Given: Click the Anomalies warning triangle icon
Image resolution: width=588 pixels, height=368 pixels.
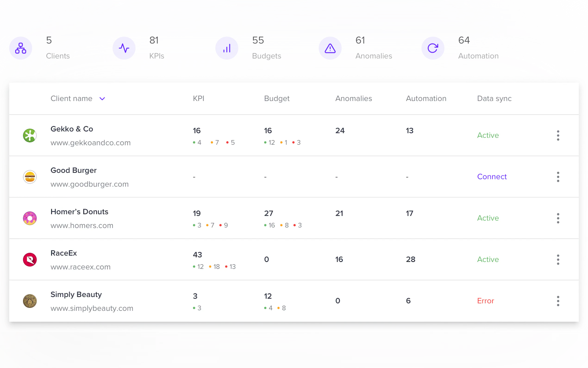Looking at the screenshot, I should click(330, 48).
